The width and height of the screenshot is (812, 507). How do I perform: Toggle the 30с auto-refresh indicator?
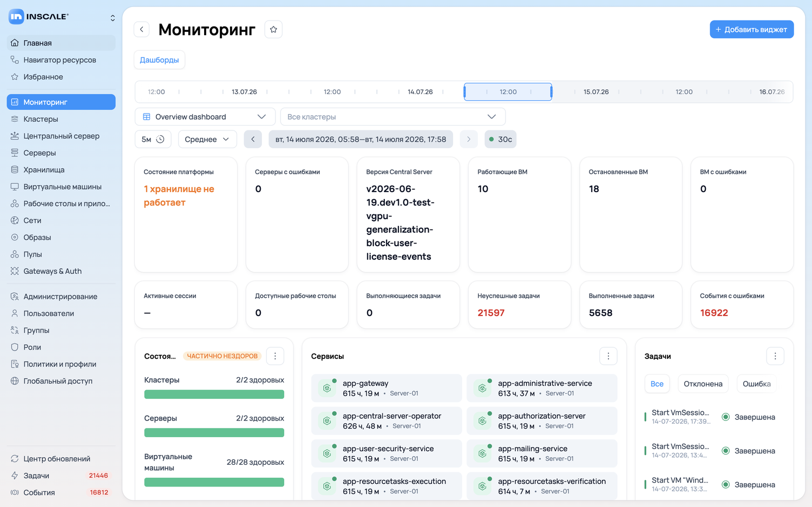[x=501, y=139]
